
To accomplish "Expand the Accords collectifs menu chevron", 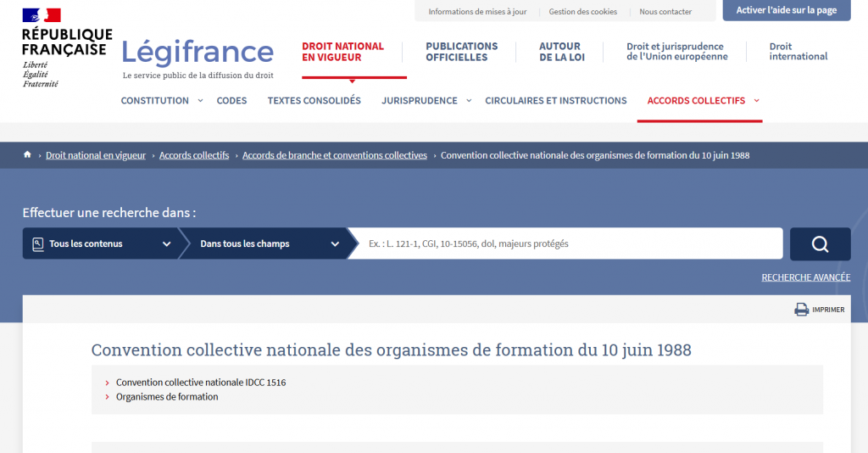I will [x=756, y=100].
